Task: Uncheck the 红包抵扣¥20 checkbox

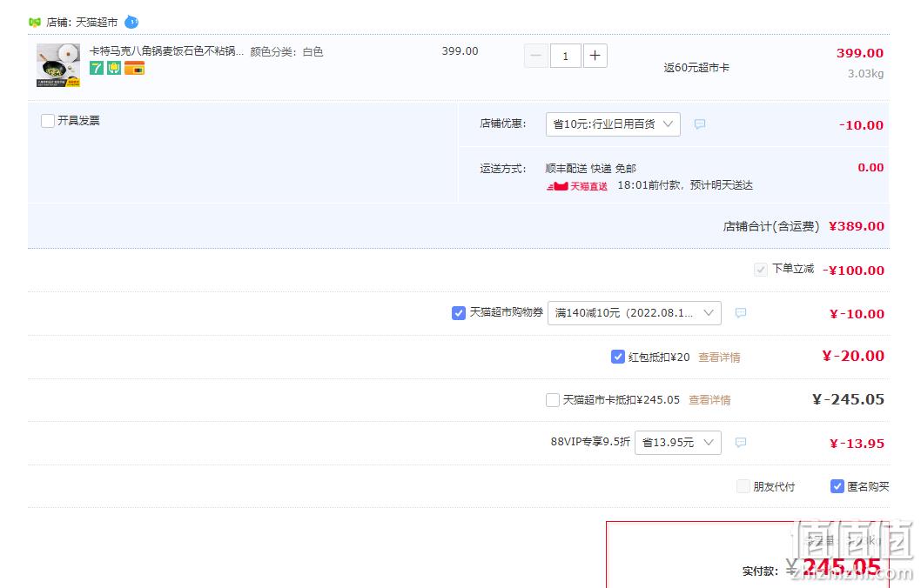Action: pos(618,357)
